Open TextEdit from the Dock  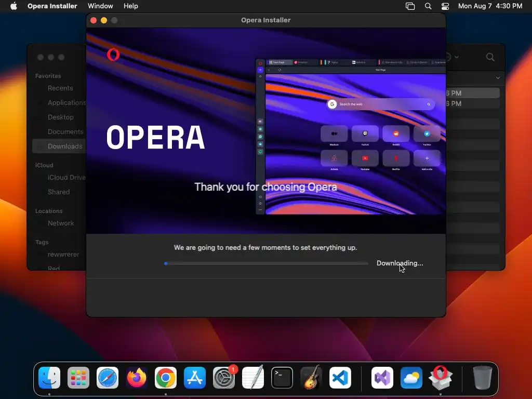[x=253, y=378]
